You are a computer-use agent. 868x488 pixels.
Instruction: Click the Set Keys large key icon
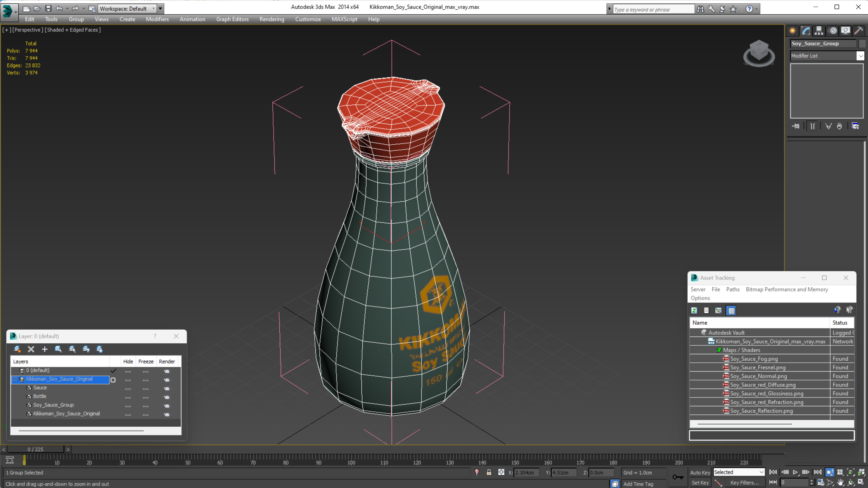click(678, 477)
